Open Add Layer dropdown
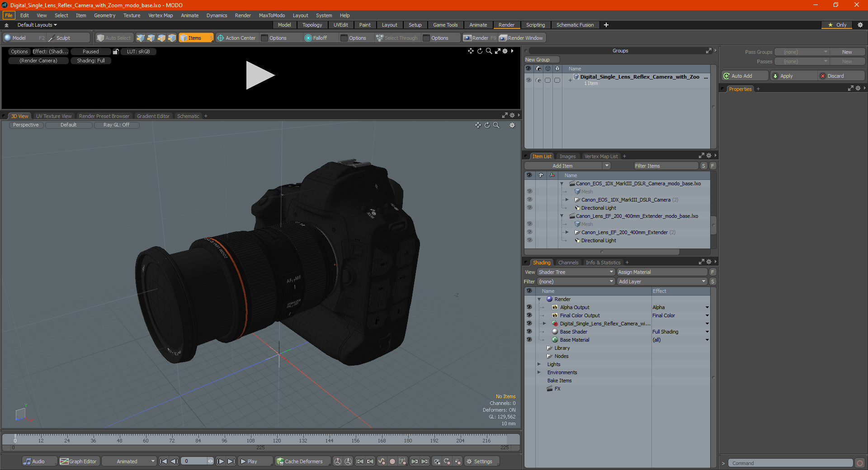The height and width of the screenshot is (470, 868). (x=662, y=282)
